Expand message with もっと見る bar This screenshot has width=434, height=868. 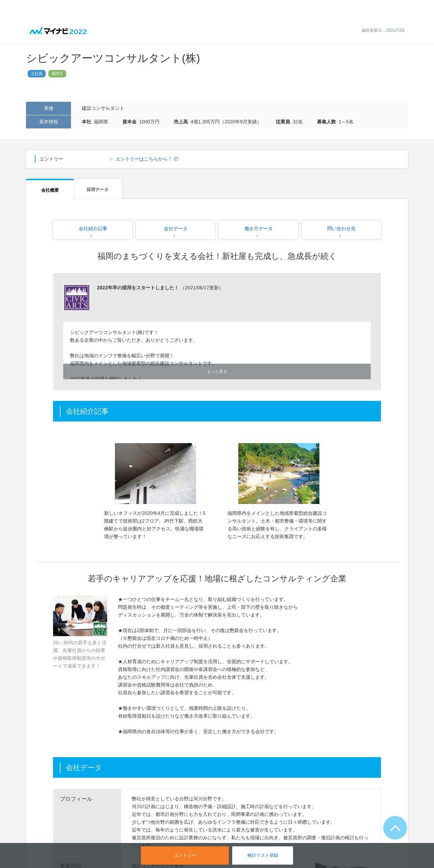(x=217, y=371)
